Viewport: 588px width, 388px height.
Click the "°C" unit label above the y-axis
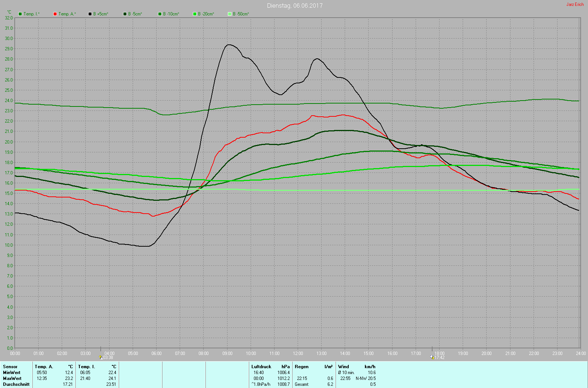coord(9,12)
